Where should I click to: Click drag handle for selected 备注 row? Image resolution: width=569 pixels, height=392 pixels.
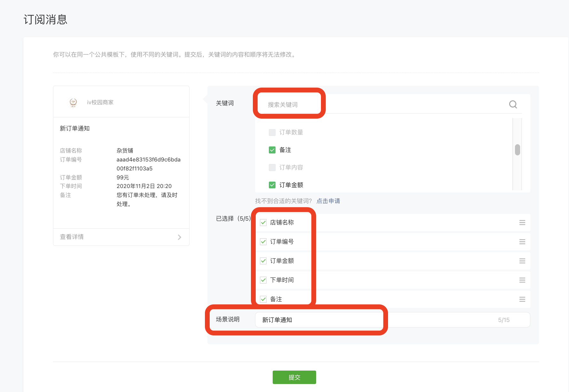click(522, 299)
